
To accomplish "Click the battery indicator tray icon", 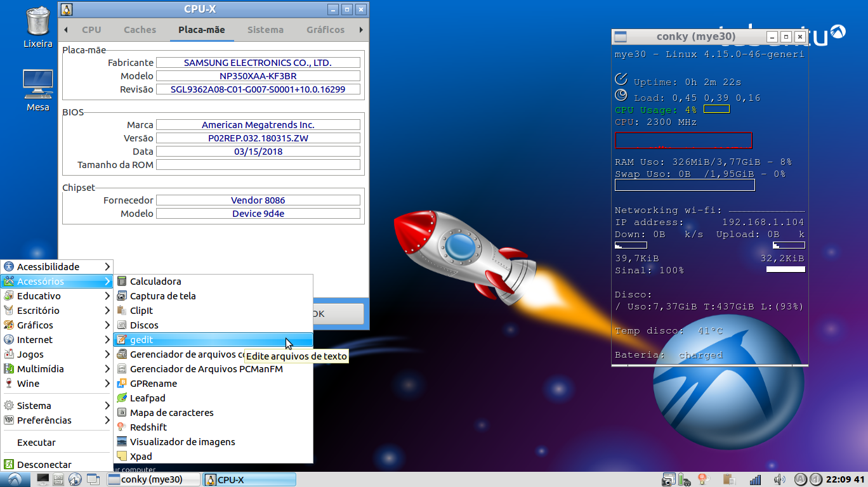I will click(684, 479).
